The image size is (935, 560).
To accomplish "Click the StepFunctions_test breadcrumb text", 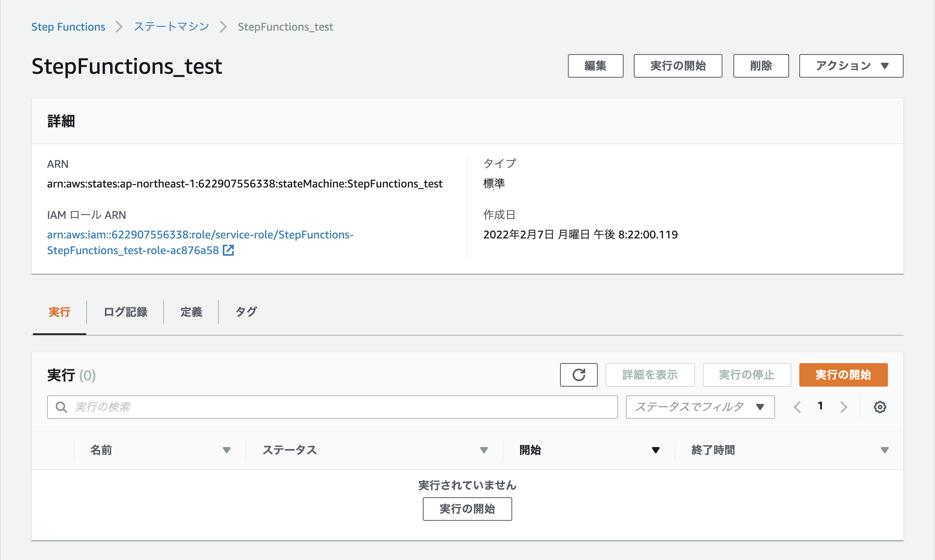I will coord(285,27).
